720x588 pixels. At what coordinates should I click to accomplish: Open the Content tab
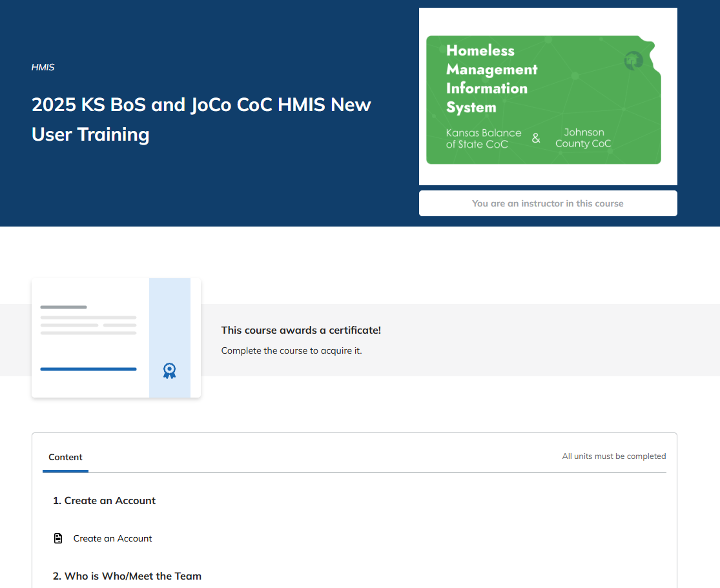[x=65, y=457]
